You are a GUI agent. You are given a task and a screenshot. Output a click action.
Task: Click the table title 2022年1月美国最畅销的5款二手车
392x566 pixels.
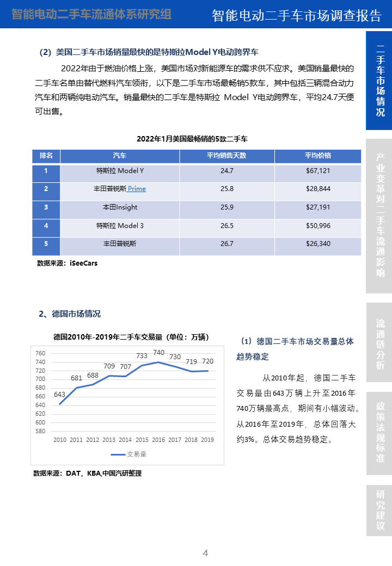[x=192, y=139]
